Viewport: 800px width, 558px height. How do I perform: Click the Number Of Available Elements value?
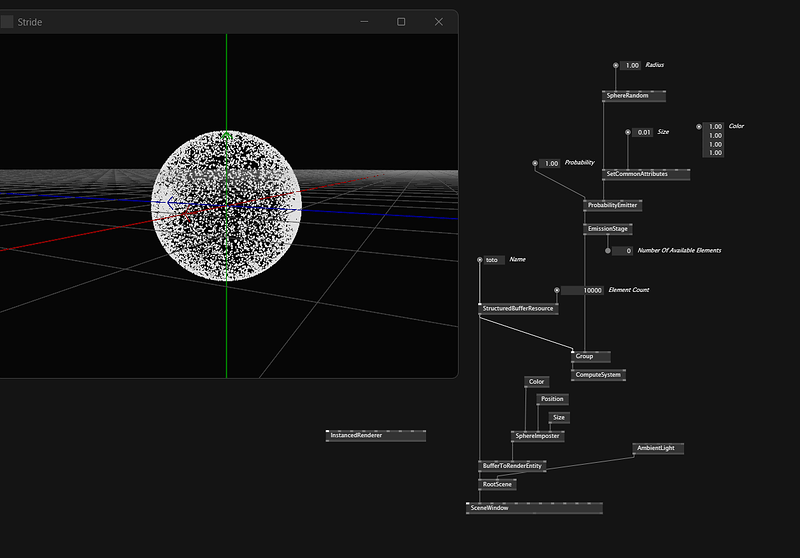622,251
